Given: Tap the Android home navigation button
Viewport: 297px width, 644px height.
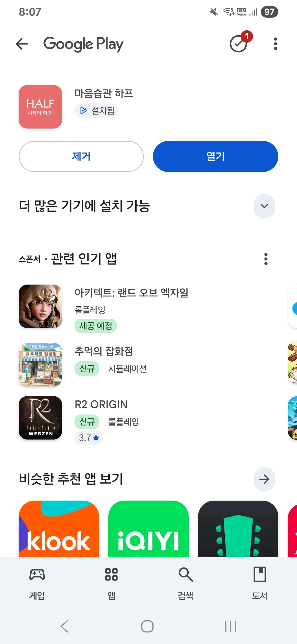Looking at the screenshot, I should [x=147, y=627].
